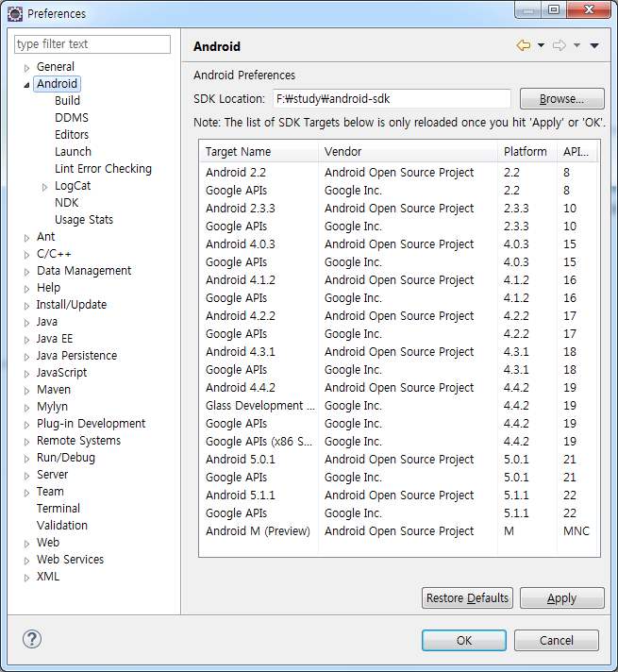
Task: Click the type filter text field
Action: pyautogui.click(x=92, y=44)
